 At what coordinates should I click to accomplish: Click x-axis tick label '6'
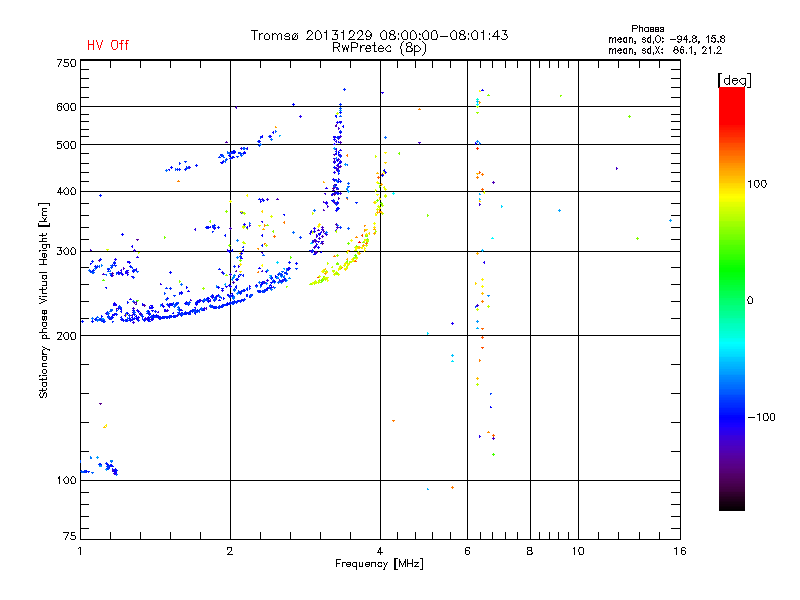(467, 551)
